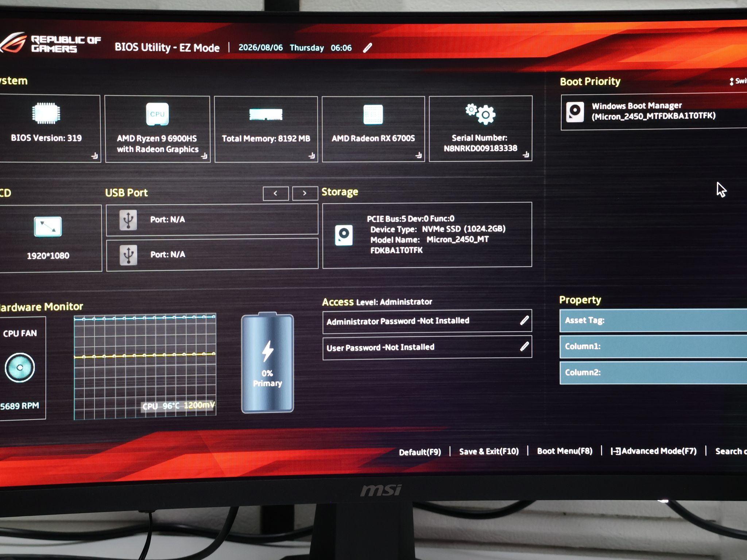The image size is (747, 560).
Task: Click the NVMe SSD drive icon in Storage
Action: (344, 235)
